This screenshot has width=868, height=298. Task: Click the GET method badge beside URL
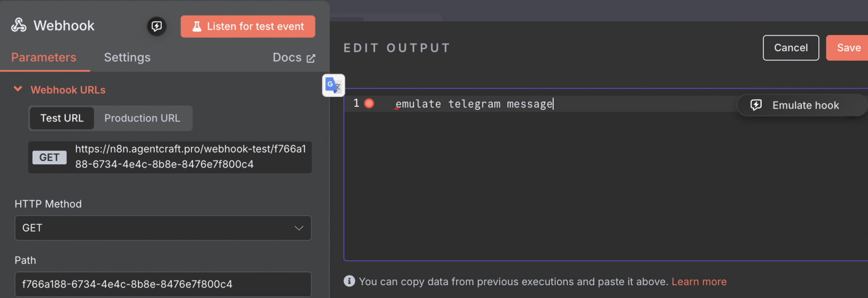(50, 158)
